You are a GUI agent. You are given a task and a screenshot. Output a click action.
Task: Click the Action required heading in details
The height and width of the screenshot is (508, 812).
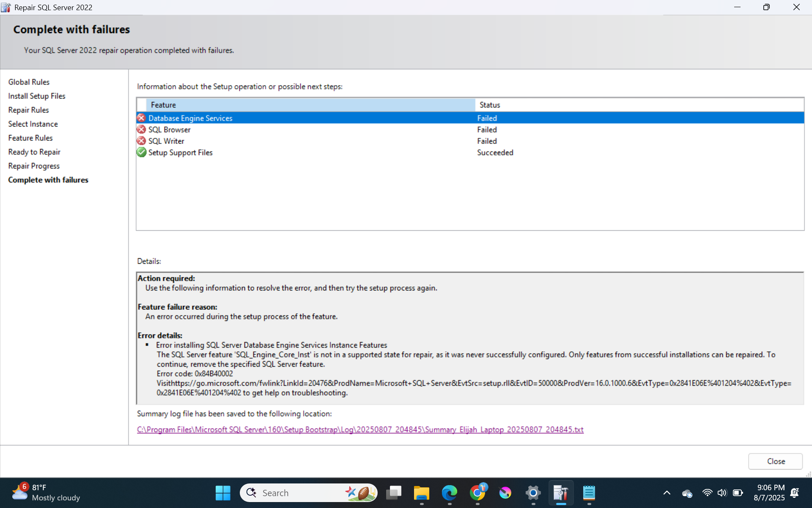point(166,278)
